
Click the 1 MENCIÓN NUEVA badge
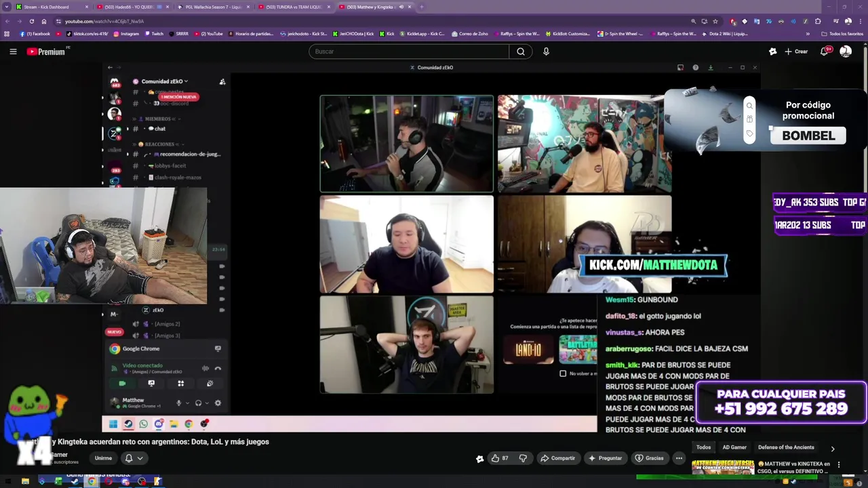pos(178,97)
